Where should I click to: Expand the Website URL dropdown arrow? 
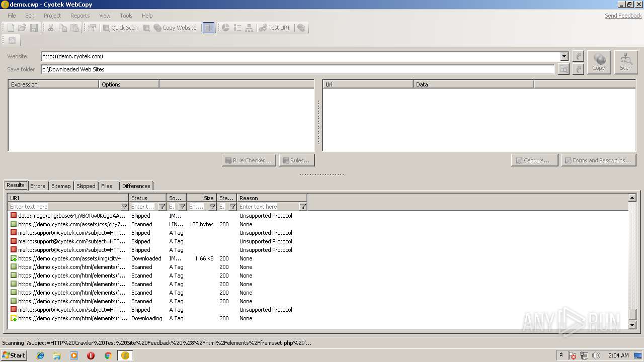tap(565, 56)
